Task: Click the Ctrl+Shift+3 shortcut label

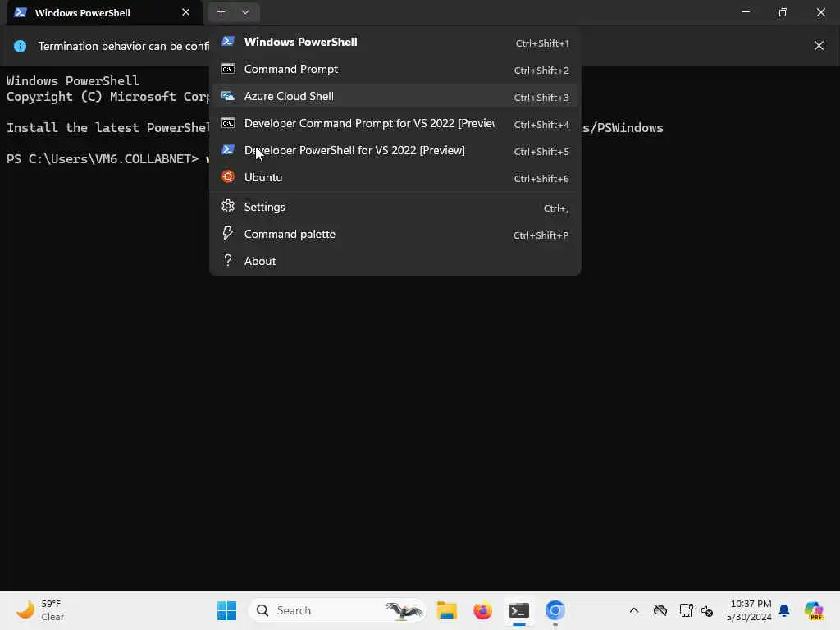Action: [541, 98]
